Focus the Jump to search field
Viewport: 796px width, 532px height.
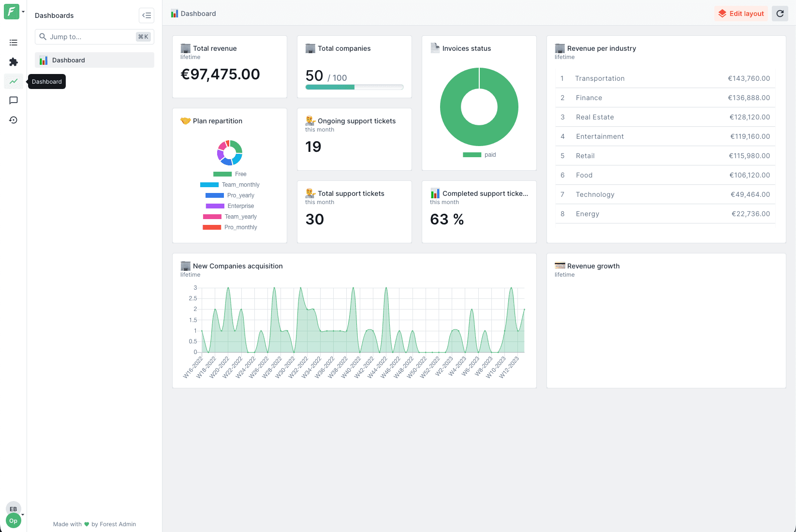94,37
